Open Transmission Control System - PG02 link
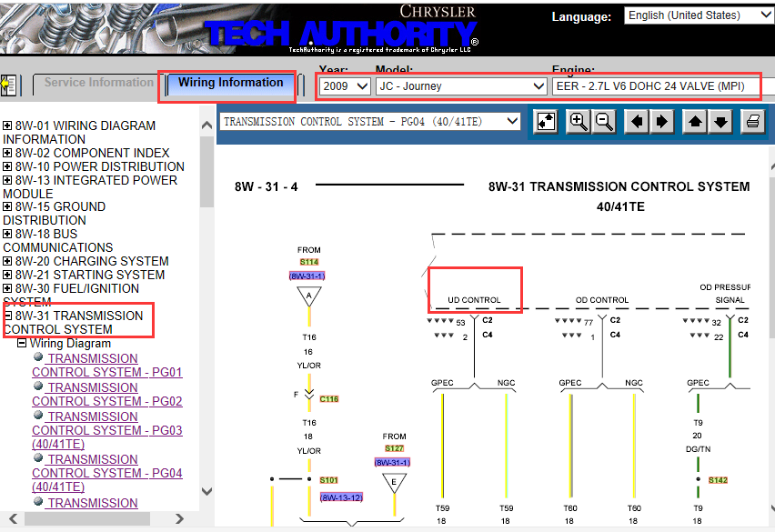Viewport: 775px width, 532px height. (107, 394)
